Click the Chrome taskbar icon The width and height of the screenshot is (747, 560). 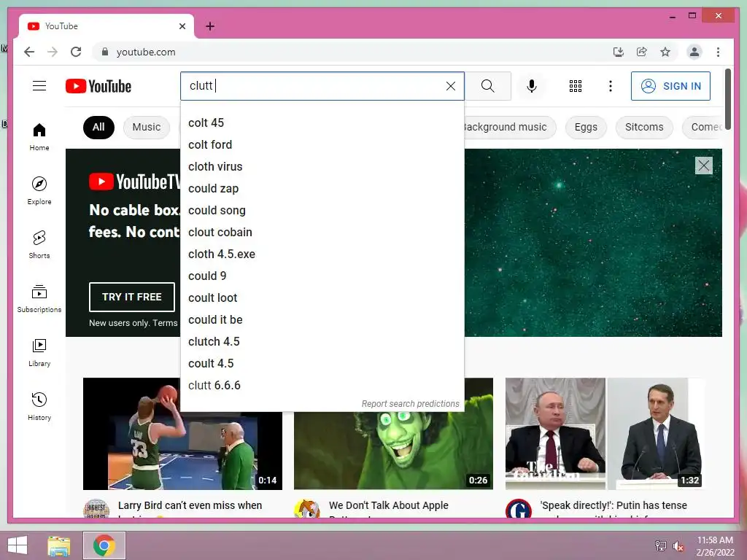pos(104,545)
